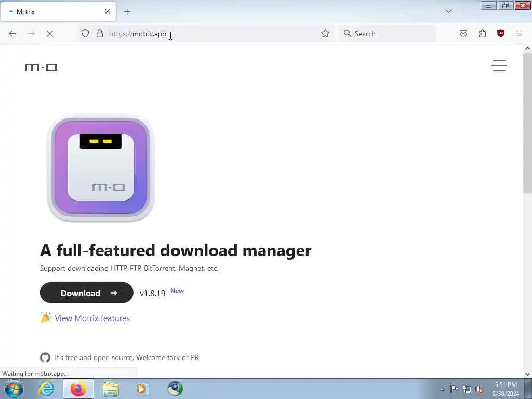Click scrollbar down arrow
532x399 pixels.
pyautogui.click(x=527, y=374)
